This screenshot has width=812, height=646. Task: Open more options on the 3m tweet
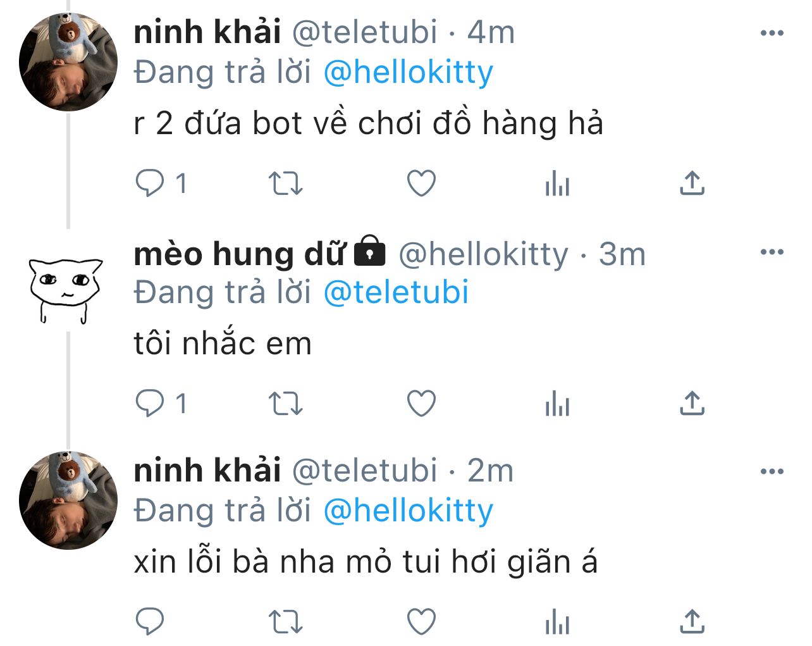tap(772, 252)
